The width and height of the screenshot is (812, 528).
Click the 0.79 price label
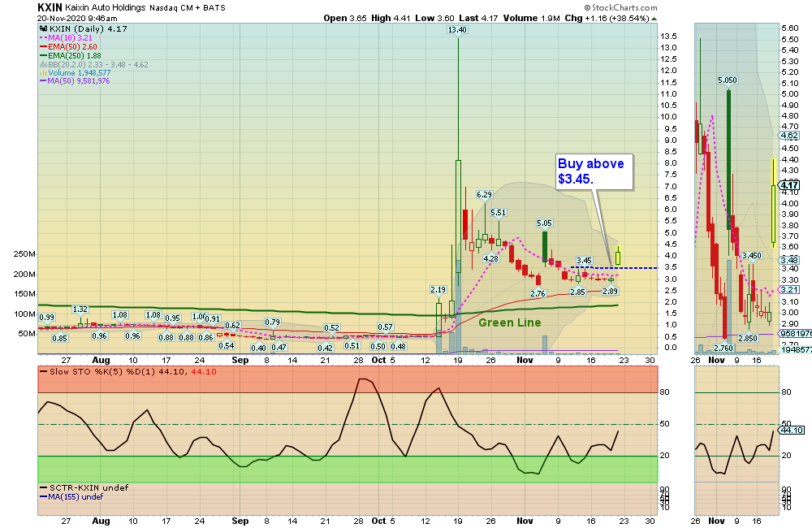tap(272, 322)
